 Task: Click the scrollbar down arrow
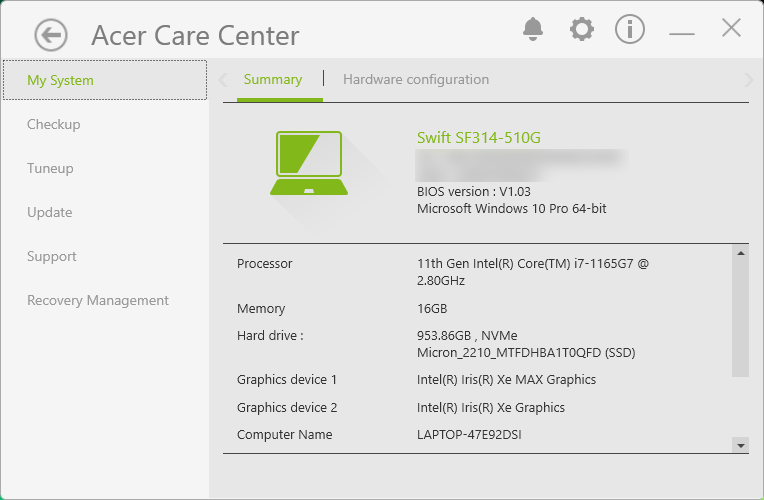tap(740, 444)
